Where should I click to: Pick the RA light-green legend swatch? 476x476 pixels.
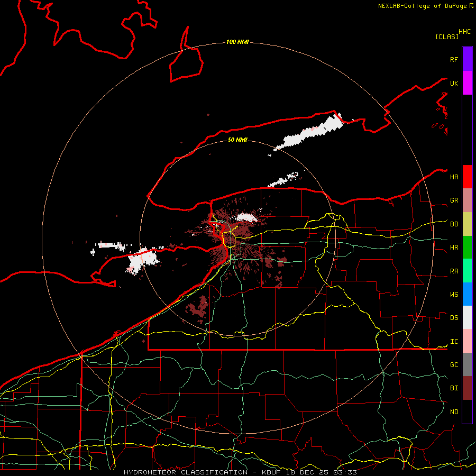(x=467, y=271)
